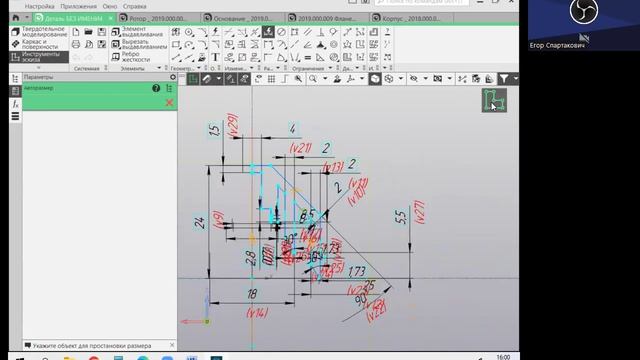This screenshot has height=360, width=640.
Task: Click the list lines icon on left sidebar
Action: (x=16, y=117)
